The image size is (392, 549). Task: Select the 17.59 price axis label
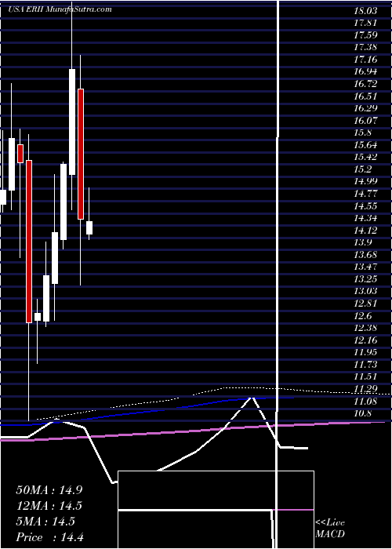point(366,35)
